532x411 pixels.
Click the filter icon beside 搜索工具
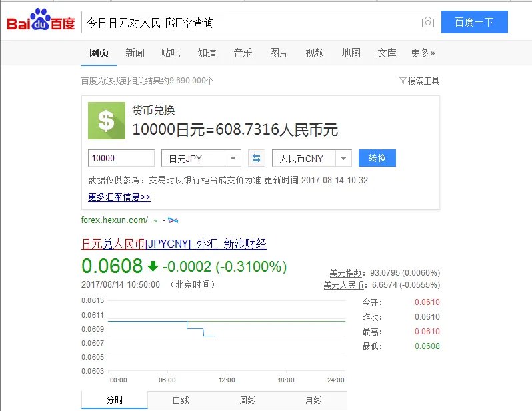tap(402, 81)
